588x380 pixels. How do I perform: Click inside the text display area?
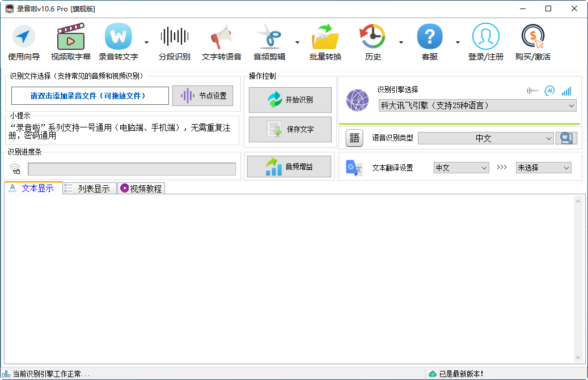289,279
